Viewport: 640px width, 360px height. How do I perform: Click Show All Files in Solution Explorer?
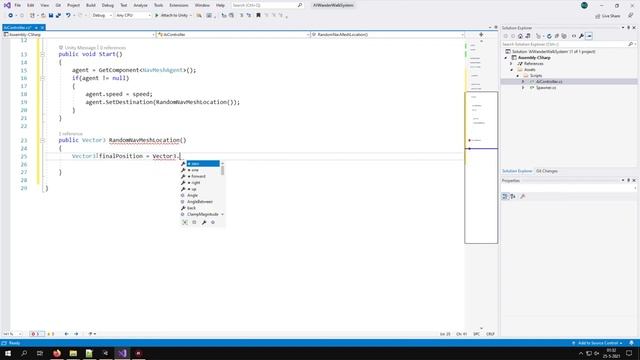coord(564,36)
